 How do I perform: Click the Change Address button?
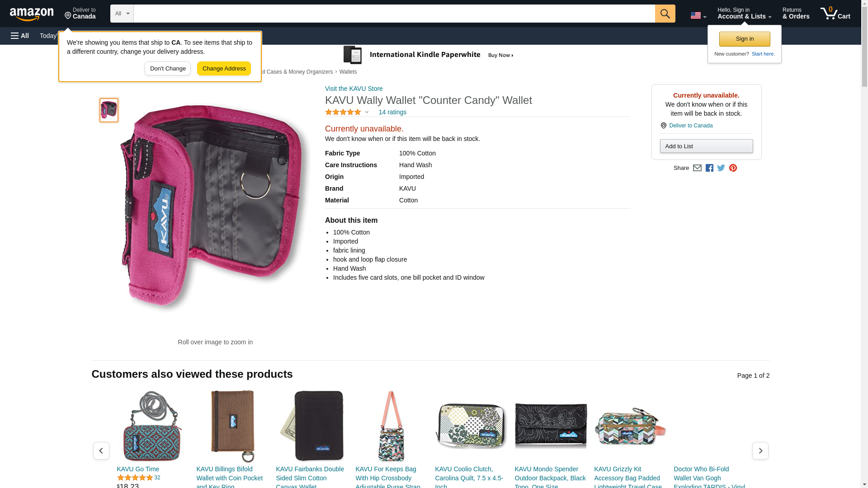pos(224,69)
